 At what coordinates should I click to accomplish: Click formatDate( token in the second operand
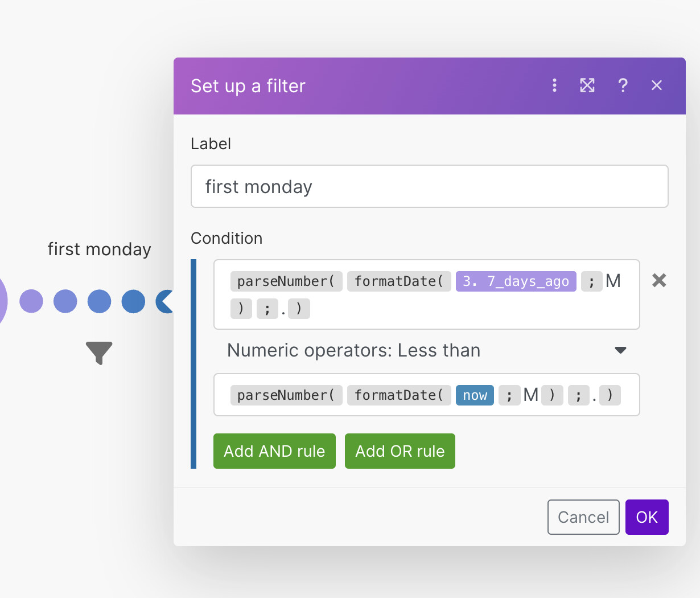399,395
